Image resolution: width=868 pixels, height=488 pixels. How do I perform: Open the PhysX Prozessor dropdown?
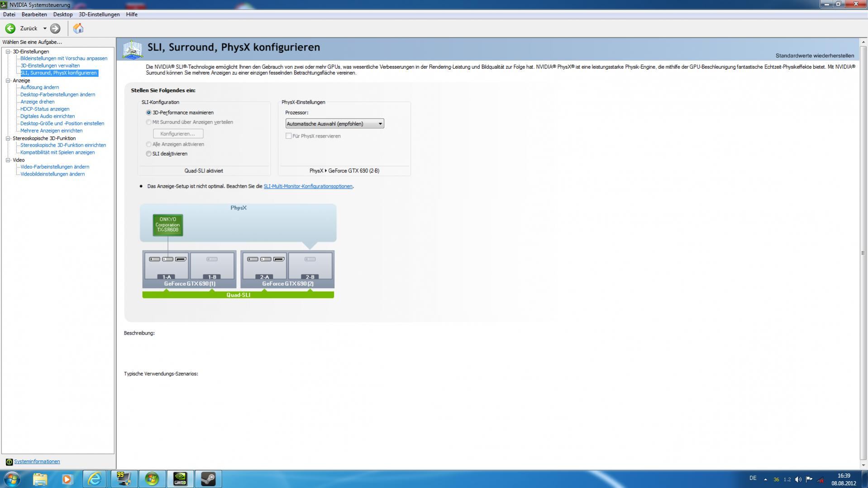click(334, 124)
